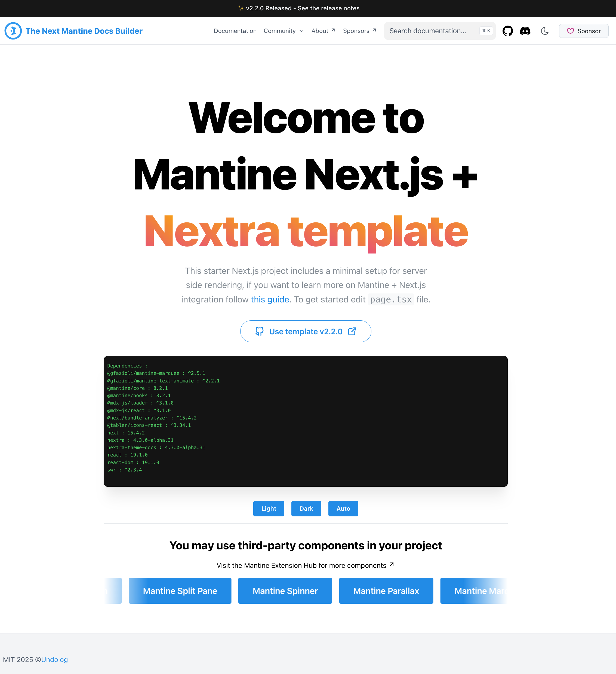Click the 'next : 15.4.2' dependency line
This screenshot has width=616, height=674.
[126, 433]
